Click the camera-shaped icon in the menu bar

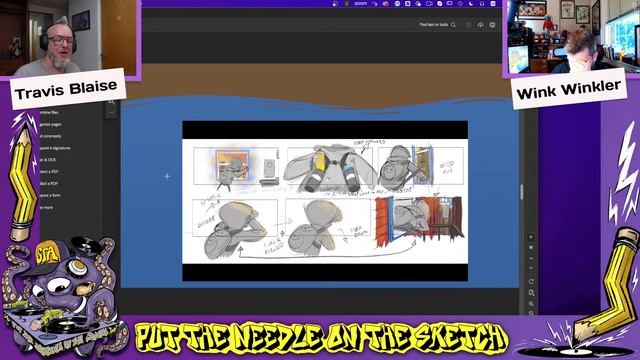(429, 3)
